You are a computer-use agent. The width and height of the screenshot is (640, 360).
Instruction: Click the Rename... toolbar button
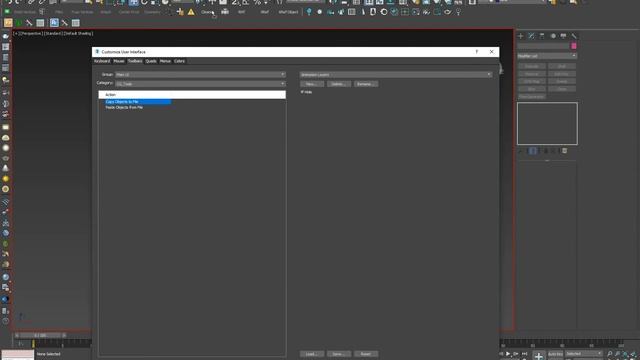tap(365, 84)
